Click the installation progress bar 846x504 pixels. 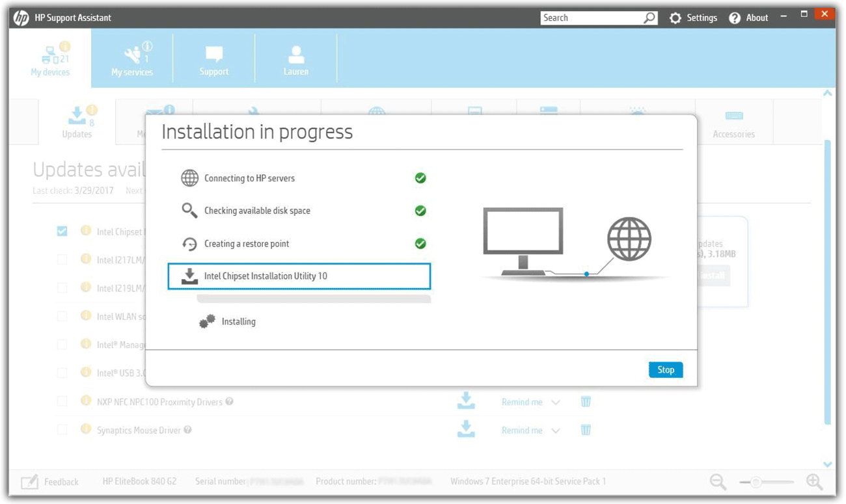(314, 298)
